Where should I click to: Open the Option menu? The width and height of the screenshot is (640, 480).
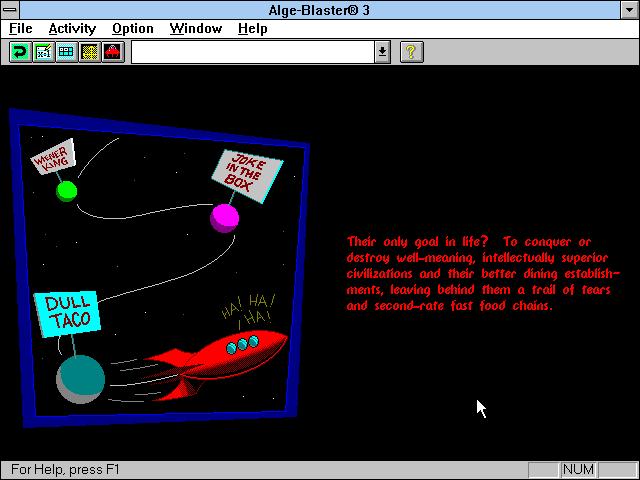(133, 29)
